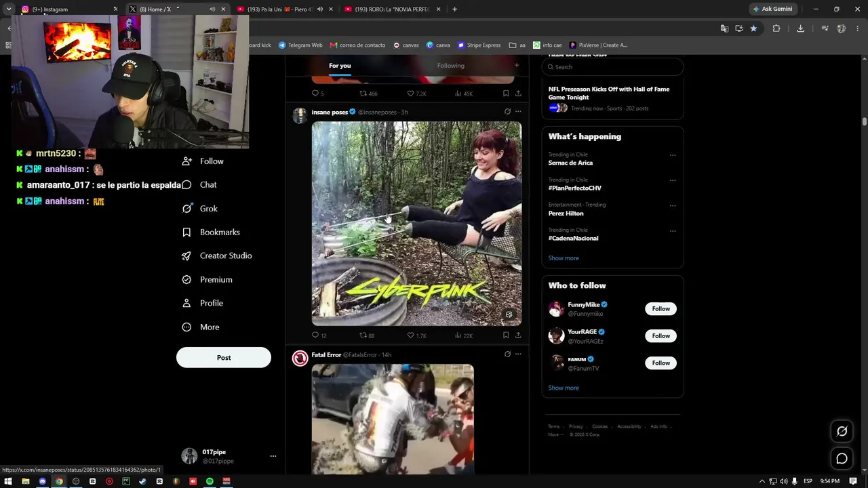Screen dimensions: 868x488
Task: Switch to the For you tab
Action: tap(340, 66)
